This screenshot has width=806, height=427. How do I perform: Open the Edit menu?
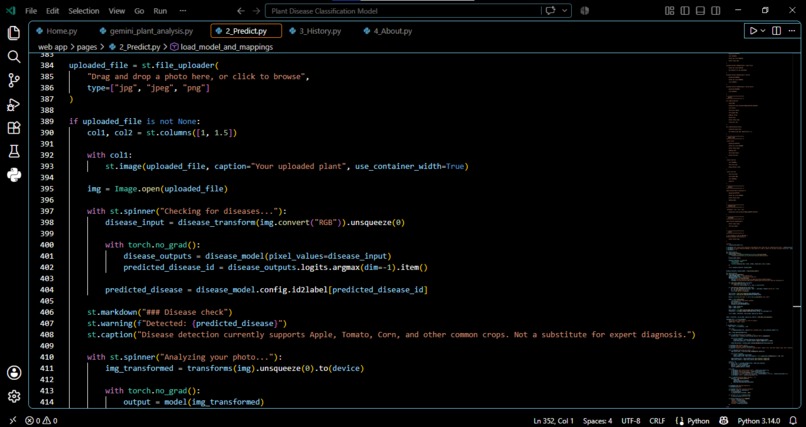52,11
